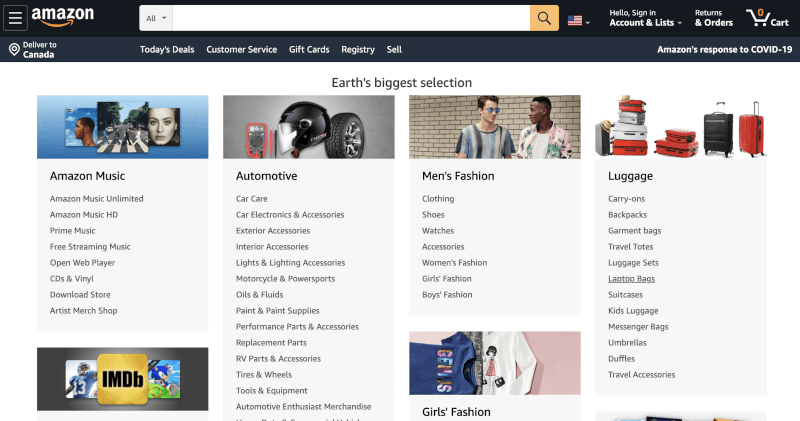Screen dimensions: 800x421
Task: Browse Suitcases
Action: pyautogui.click(x=625, y=294)
